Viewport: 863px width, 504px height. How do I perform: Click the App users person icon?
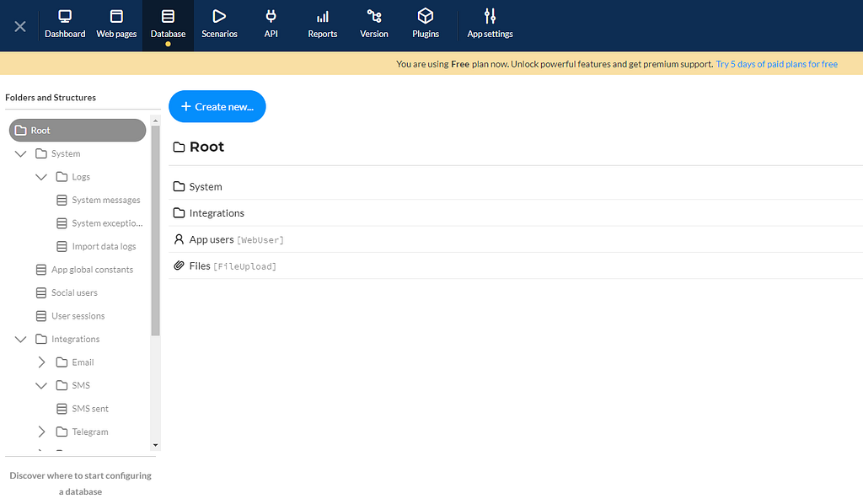tap(179, 239)
